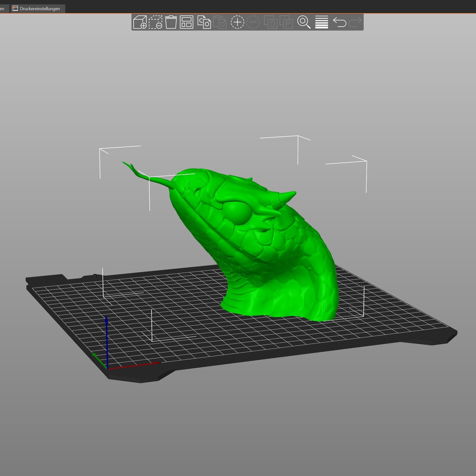Click the Paste icon in toolbar
Image resolution: width=476 pixels, height=476 pixels.
[220, 22]
